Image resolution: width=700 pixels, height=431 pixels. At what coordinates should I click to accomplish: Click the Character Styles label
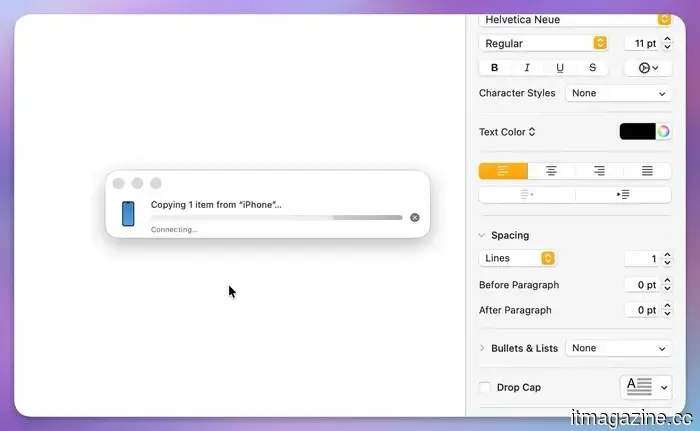pos(517,93)
